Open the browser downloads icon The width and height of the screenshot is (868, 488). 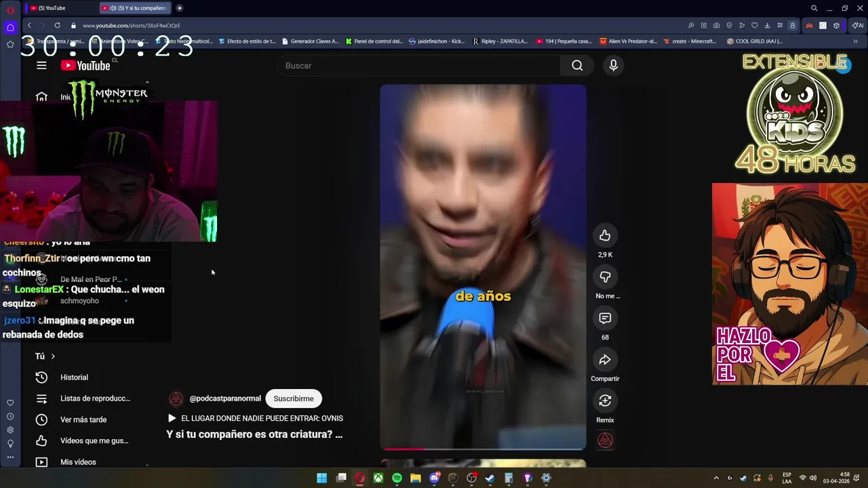(767, 25)
